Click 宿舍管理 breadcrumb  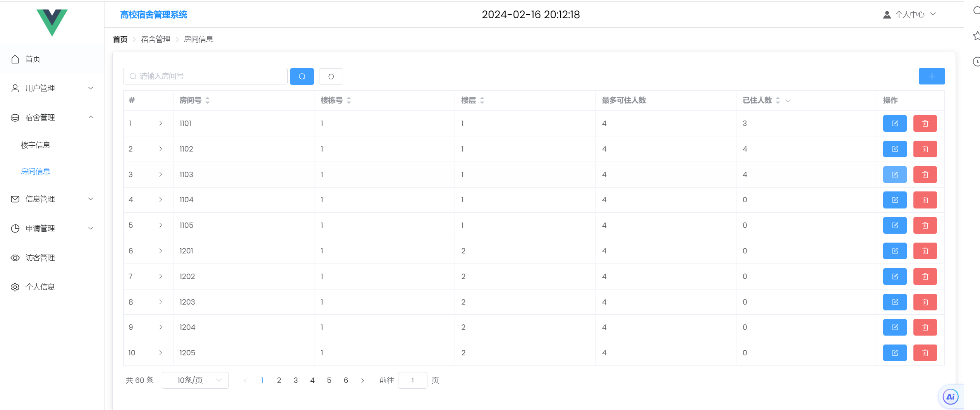point(156,39)
